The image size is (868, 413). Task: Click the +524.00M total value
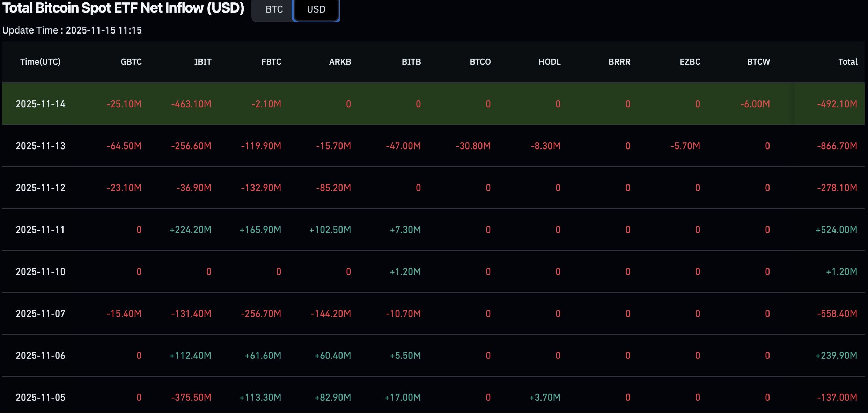(x=836, y=230)
